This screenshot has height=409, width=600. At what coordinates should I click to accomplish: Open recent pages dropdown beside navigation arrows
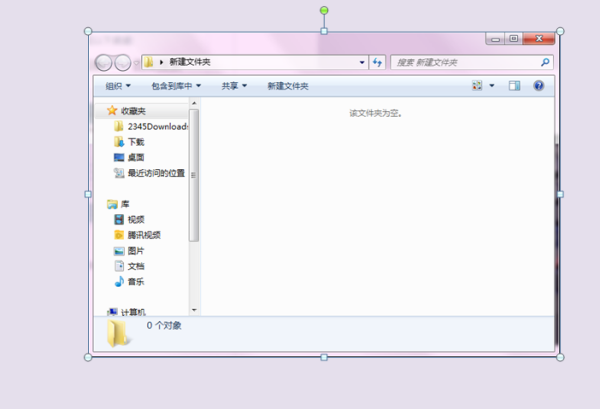click(x=136, y=63)
